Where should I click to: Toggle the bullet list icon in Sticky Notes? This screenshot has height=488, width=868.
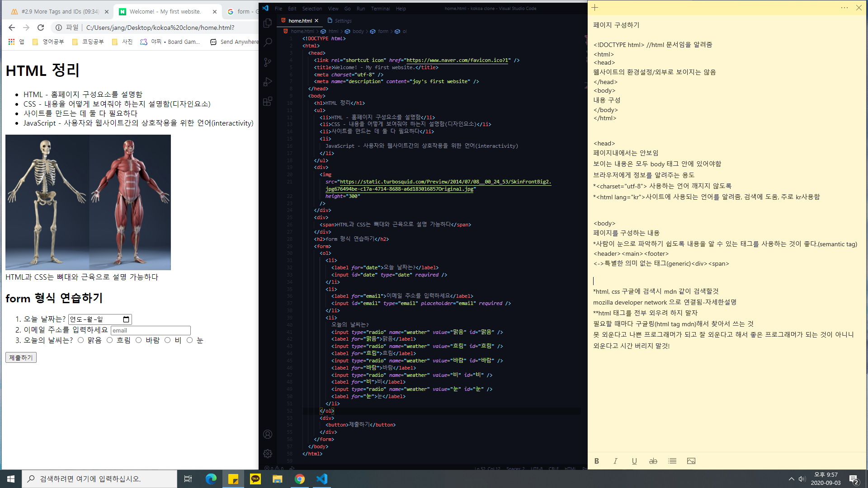tap(672, 461)
